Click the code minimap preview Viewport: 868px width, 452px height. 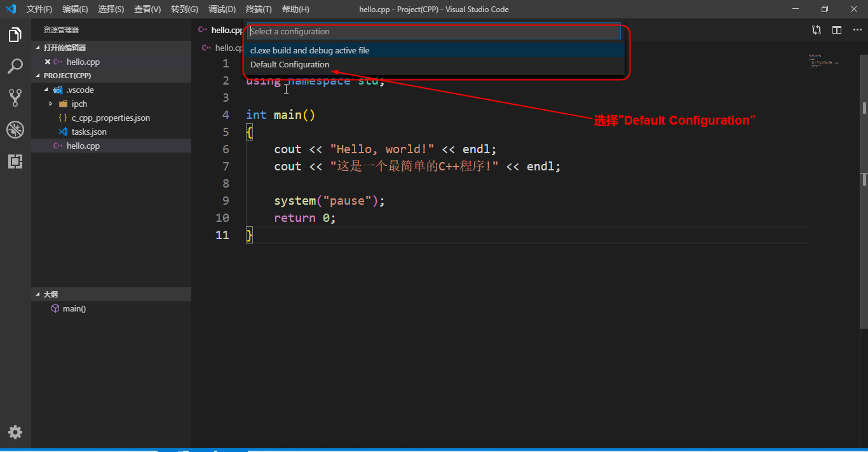(824, 61)
